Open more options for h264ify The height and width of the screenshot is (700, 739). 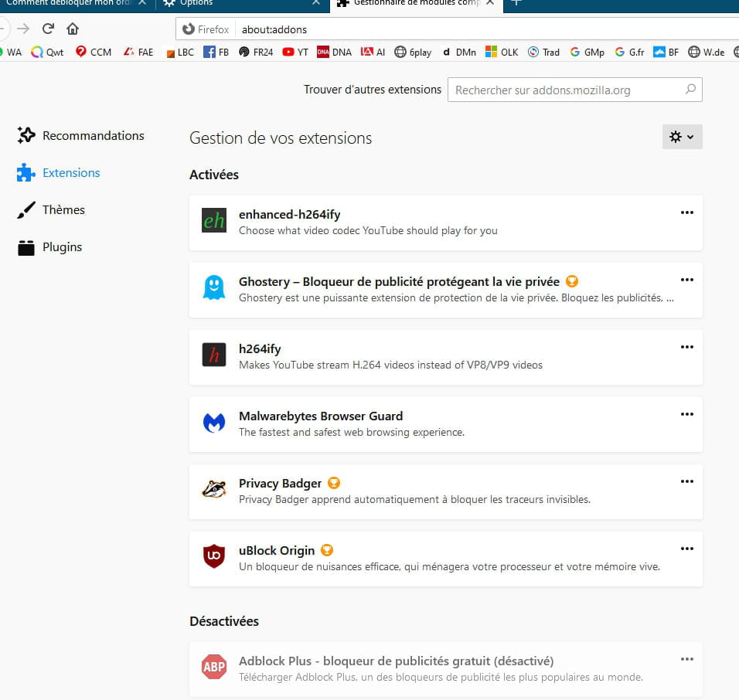pyautogui.click(x=686, y=347)
